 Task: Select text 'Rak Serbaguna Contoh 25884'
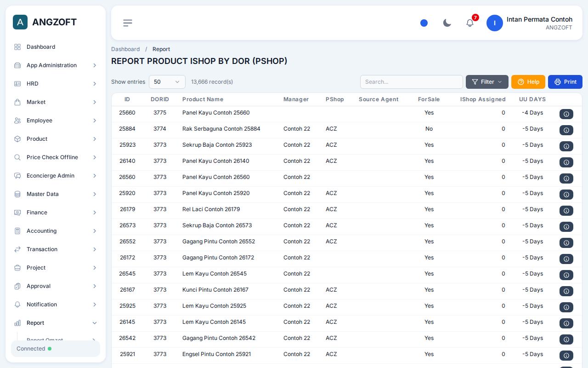pyautogui.click(x=221, y=129)
